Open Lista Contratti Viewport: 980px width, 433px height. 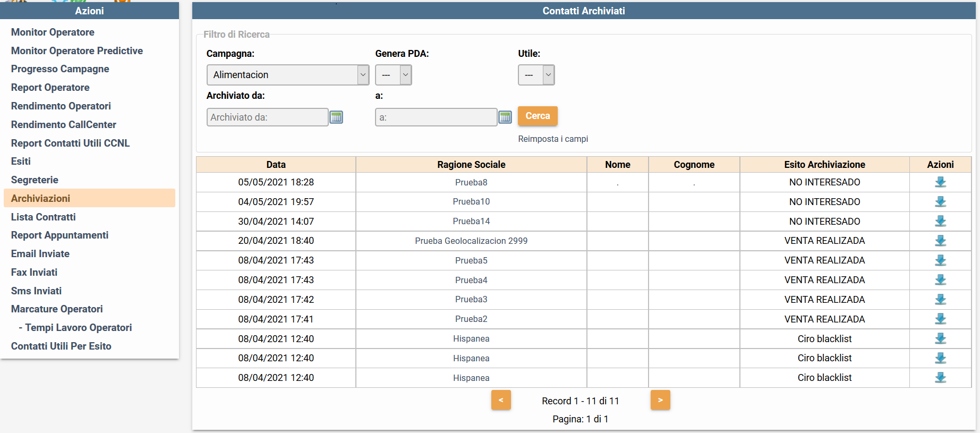coord(44,217)
